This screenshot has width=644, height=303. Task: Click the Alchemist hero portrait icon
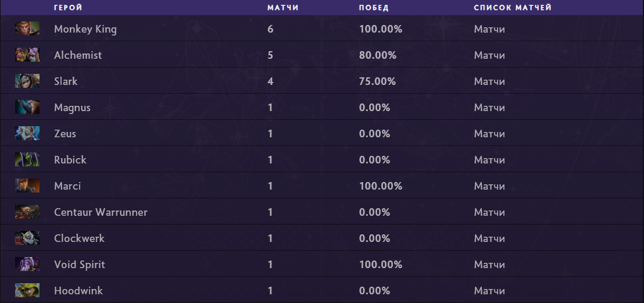[27, 55]
